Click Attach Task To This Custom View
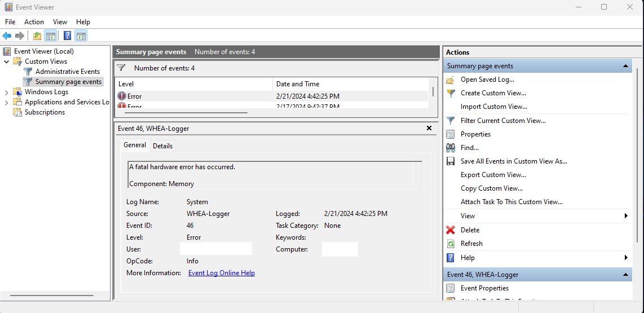 511,202
